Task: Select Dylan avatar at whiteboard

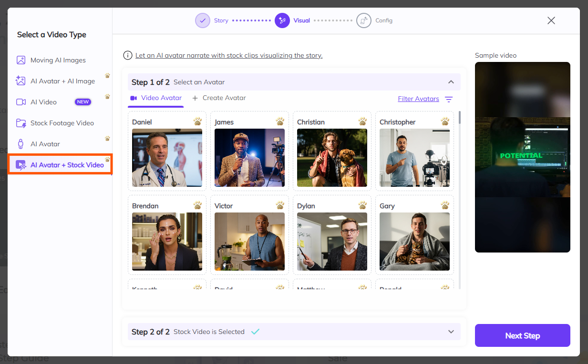Action: [x=332, y=242]
